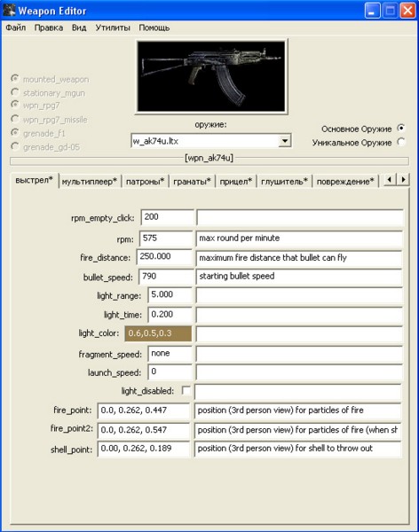This screenshot has width=419, height=532.
Task: Switch to the глушитель tab
Action: click(x=284, y=182)
